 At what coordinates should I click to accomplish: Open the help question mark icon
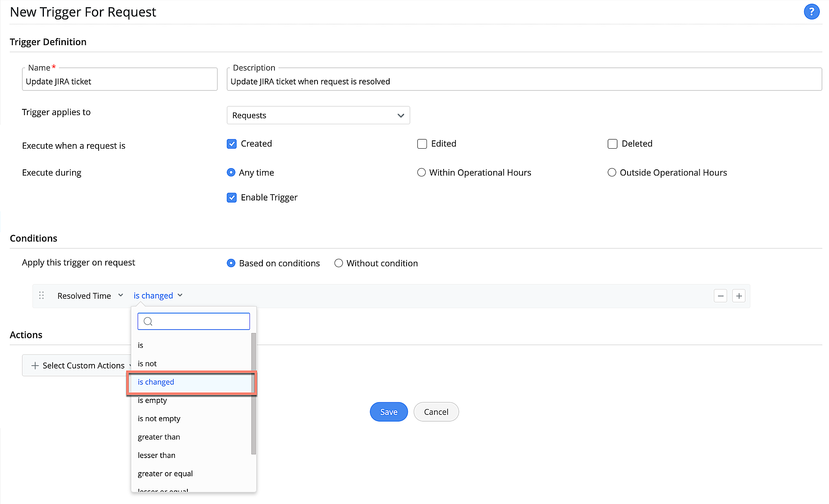(811, 12)
